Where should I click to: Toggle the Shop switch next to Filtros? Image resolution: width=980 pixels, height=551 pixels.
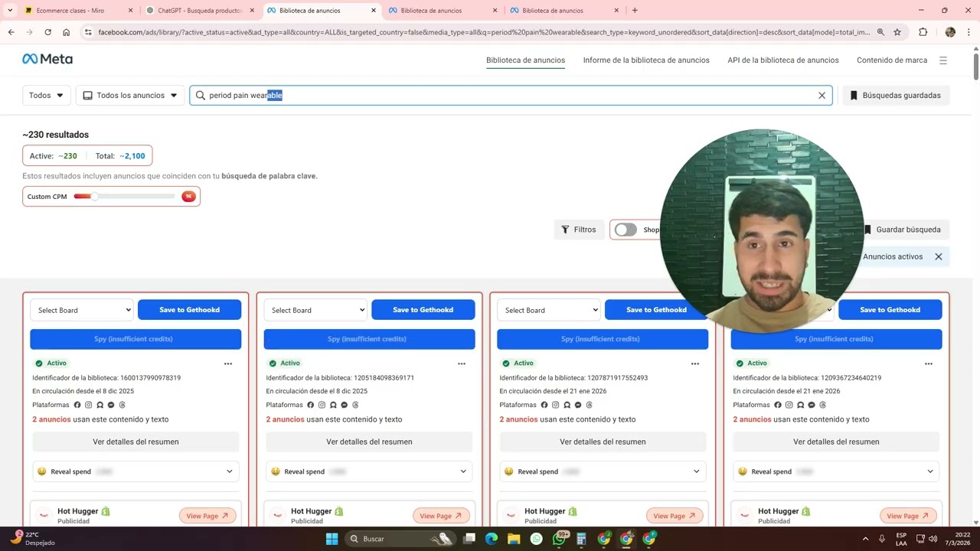click(626, 230)
